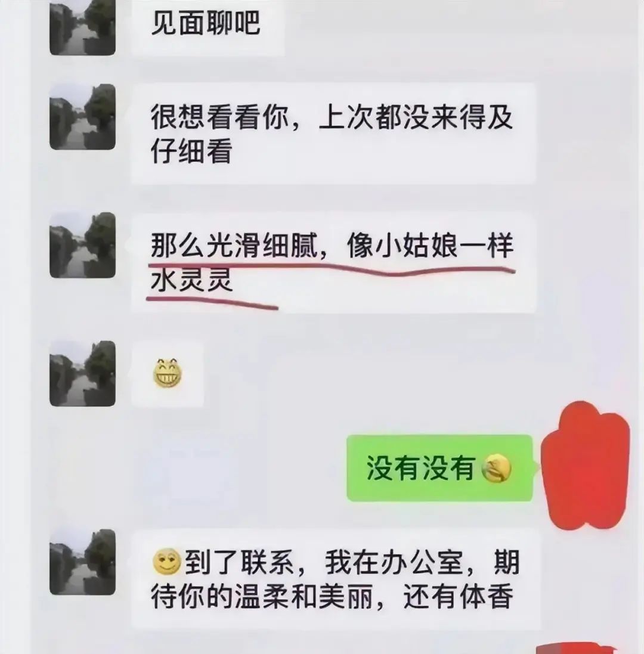The image size is (644, 654).
Task: Click the text 像小姑娘一样
Action: coord(430,246)
